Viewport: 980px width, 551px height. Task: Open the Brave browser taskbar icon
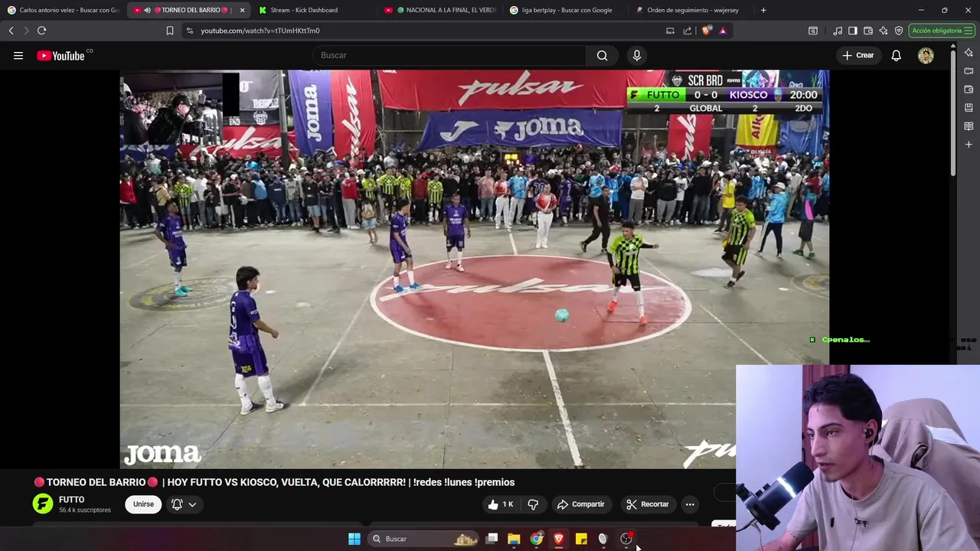[x=559, y=539]
